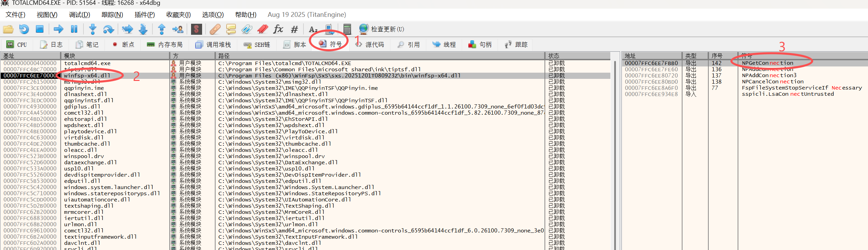Viewport: 868px width, 250px height.
Task: Click the hash variables toolbar icon
Action: (x=294, y=29)
